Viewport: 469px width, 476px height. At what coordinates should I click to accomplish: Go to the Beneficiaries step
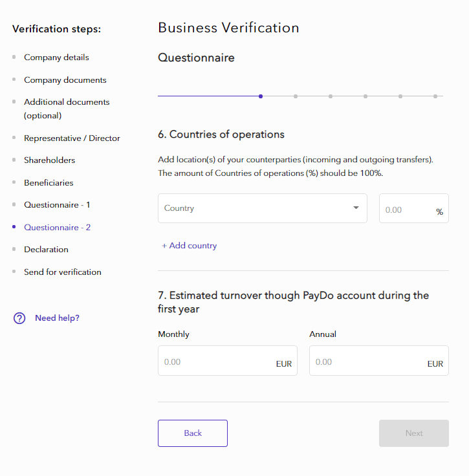click(x=49, y=183)
